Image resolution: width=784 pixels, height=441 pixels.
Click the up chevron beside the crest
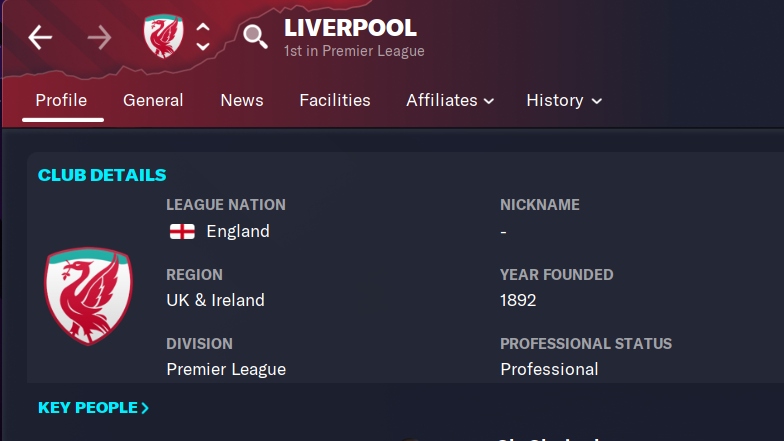point(202,27)
